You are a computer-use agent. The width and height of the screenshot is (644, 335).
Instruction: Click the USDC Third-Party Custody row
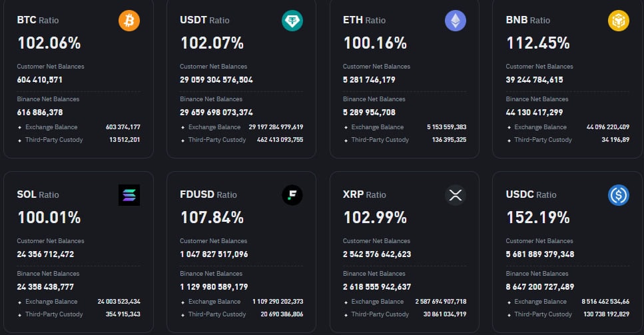567,314
